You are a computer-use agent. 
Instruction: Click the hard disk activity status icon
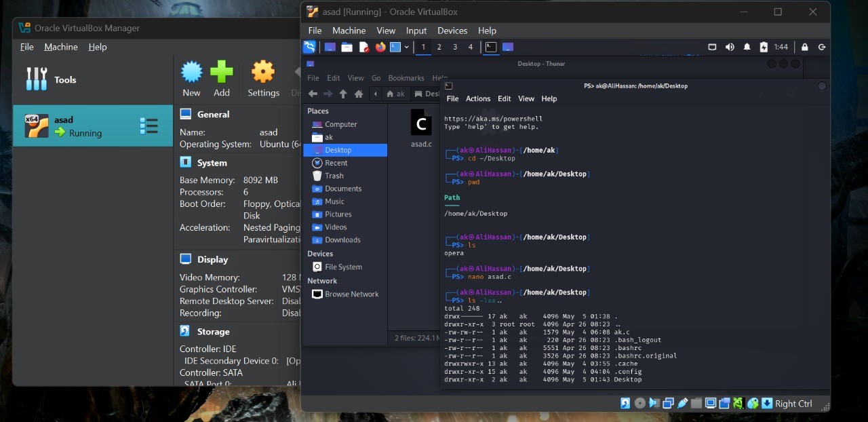625,404
